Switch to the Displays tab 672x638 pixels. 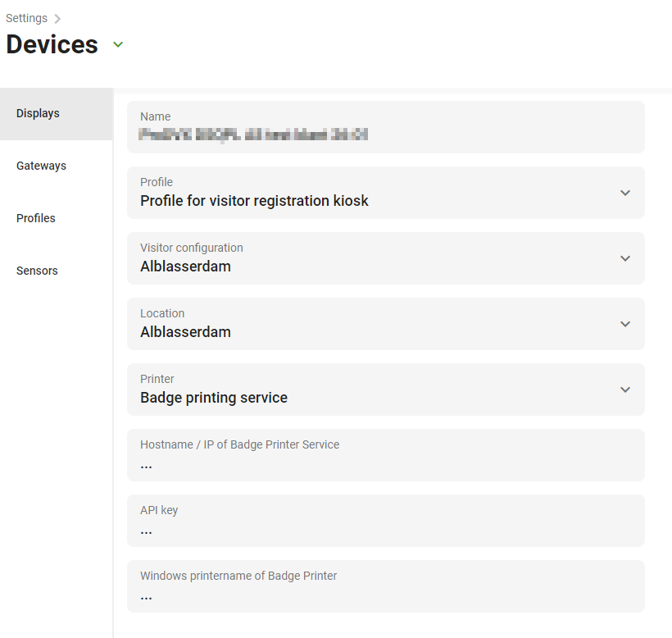point(38,113)
